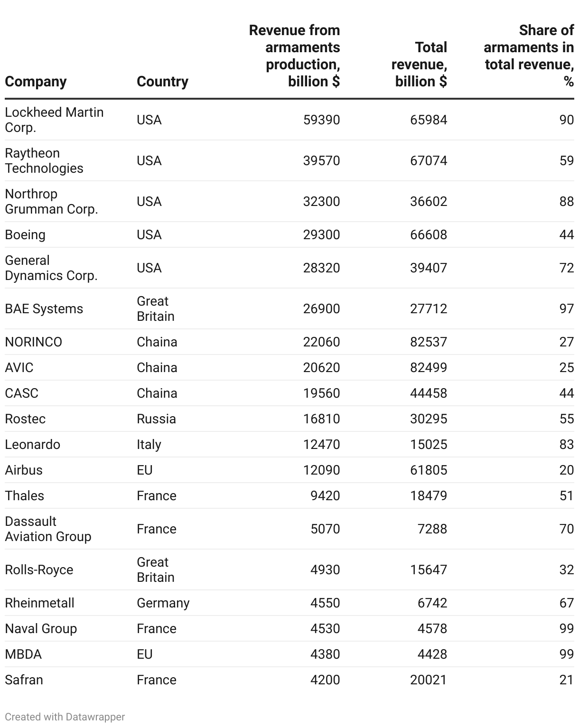Click the 'Share of armaments in total revenue' header
Viewport: 579px width, 728px height.
(529, 56)
